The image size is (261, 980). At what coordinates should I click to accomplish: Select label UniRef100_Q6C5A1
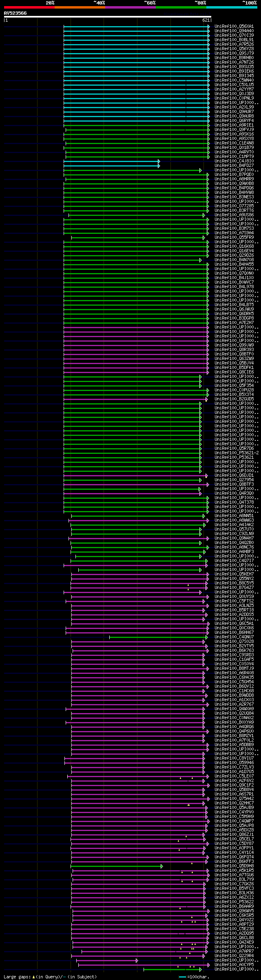click(234, 623)
